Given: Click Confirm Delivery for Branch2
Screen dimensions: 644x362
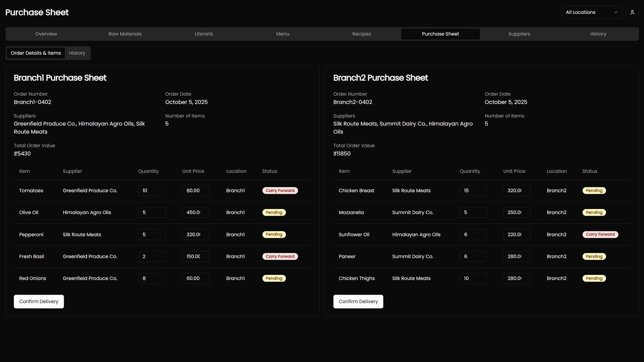Looking at the screenshot, I should pyautogui.click(x=358, y=301).
